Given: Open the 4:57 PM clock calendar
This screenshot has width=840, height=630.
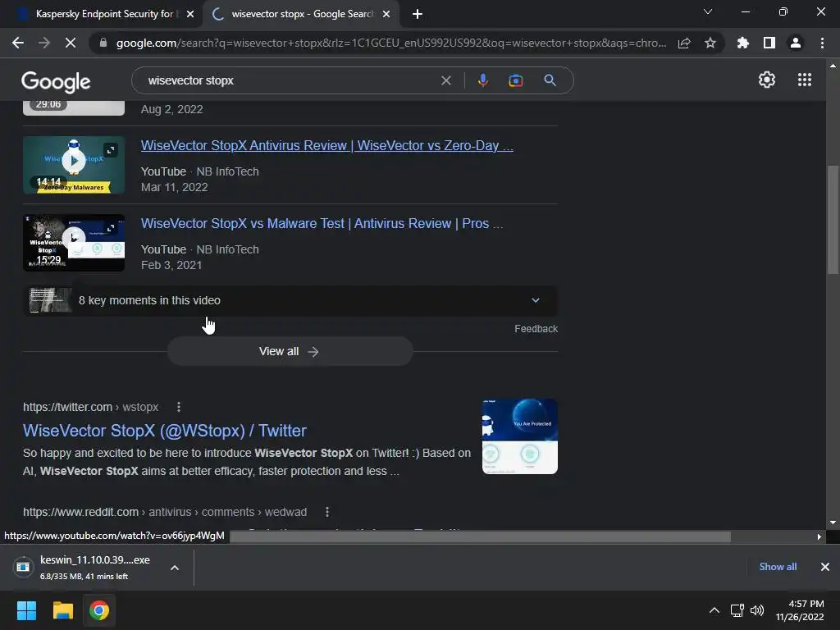Looking at the screenshot, I should [x=800, y=610].
